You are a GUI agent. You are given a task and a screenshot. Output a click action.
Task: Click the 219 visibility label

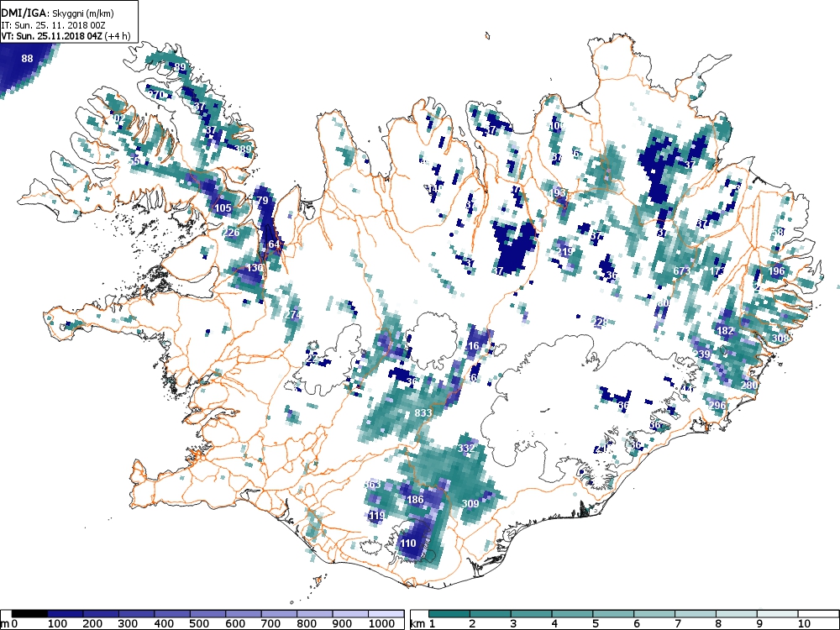tap(564, 251)
